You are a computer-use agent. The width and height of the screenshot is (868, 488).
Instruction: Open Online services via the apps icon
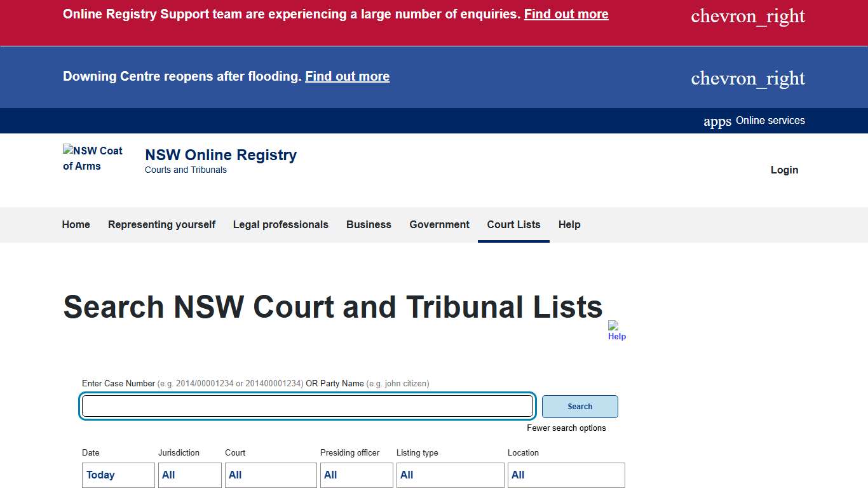(x=717, y=120)
